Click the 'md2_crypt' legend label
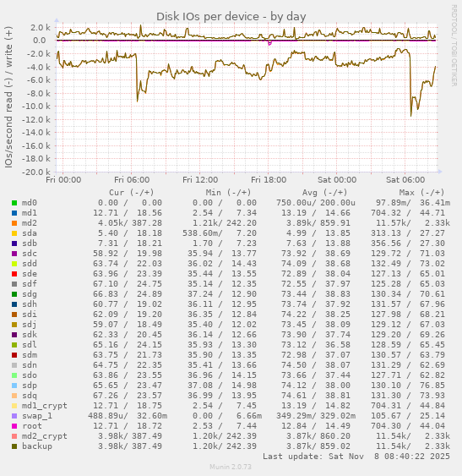The height and width of the screenshot is (476, 462). click(x=45, y=436)
